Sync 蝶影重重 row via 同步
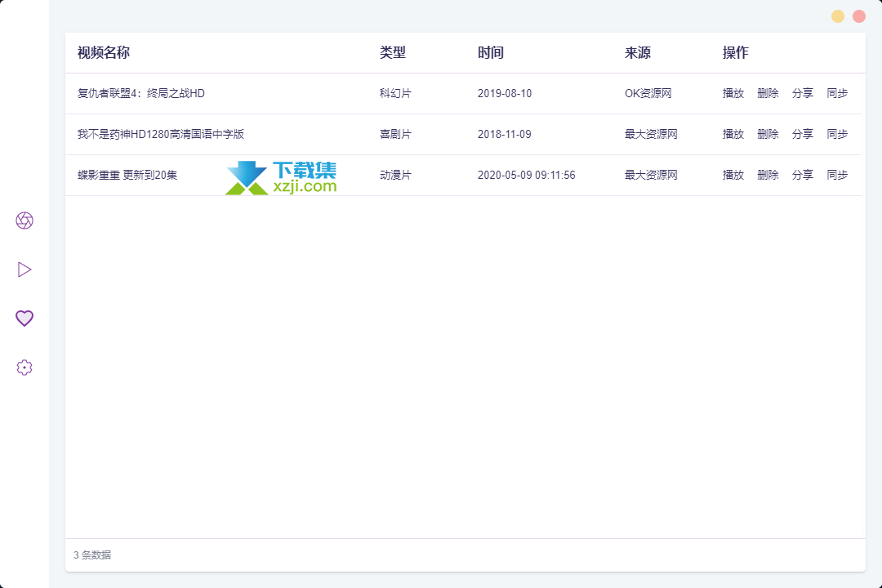The image size is (882, 588). [838, 175]
